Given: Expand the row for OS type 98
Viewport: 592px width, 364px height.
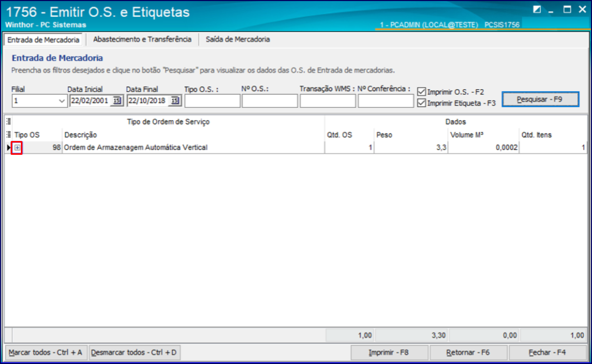Looking at the screenshot, I should click(x=17, y=148).
